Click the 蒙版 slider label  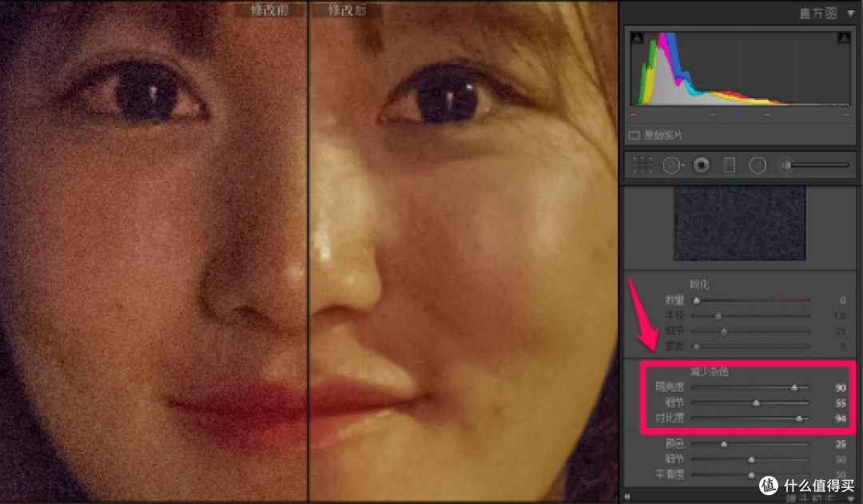pos(674,346)
